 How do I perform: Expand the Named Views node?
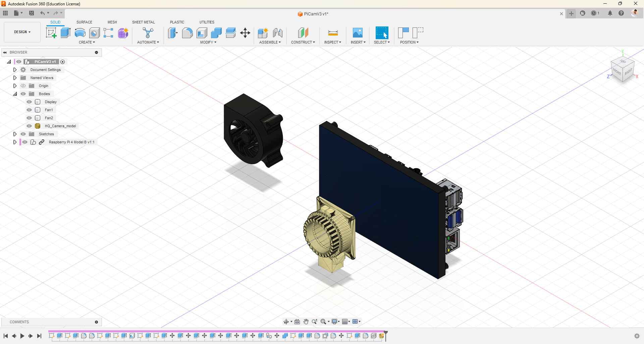(x=15, y=78)
